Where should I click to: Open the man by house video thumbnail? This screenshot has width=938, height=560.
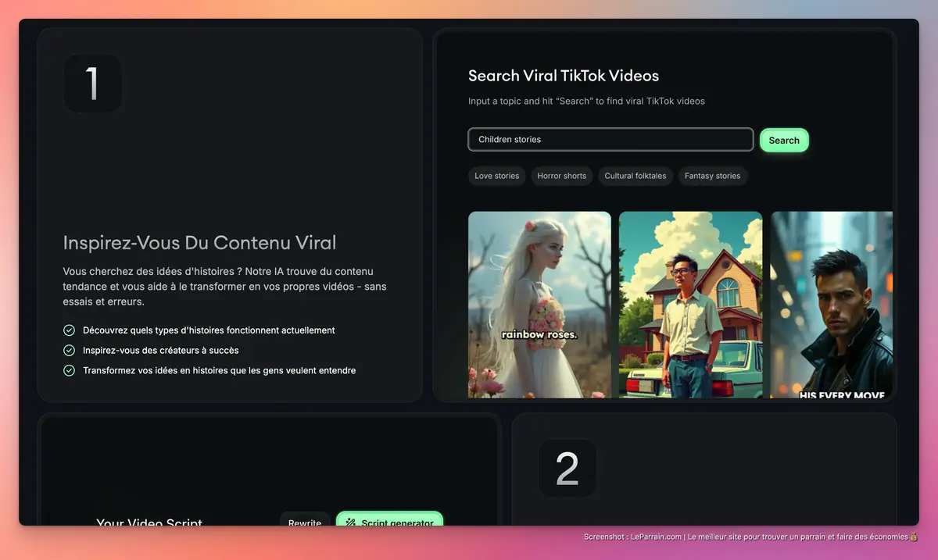pos(690,305)
